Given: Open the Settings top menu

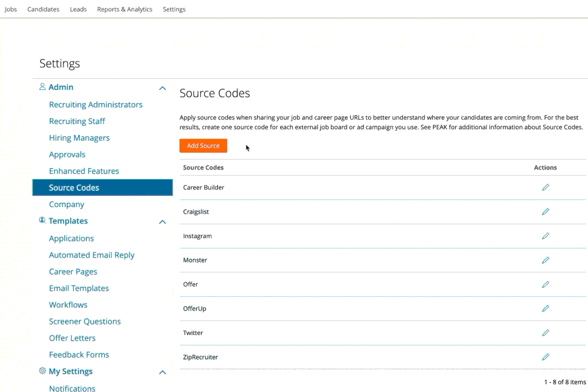Looking at the screenshot, I should (174, 9).
